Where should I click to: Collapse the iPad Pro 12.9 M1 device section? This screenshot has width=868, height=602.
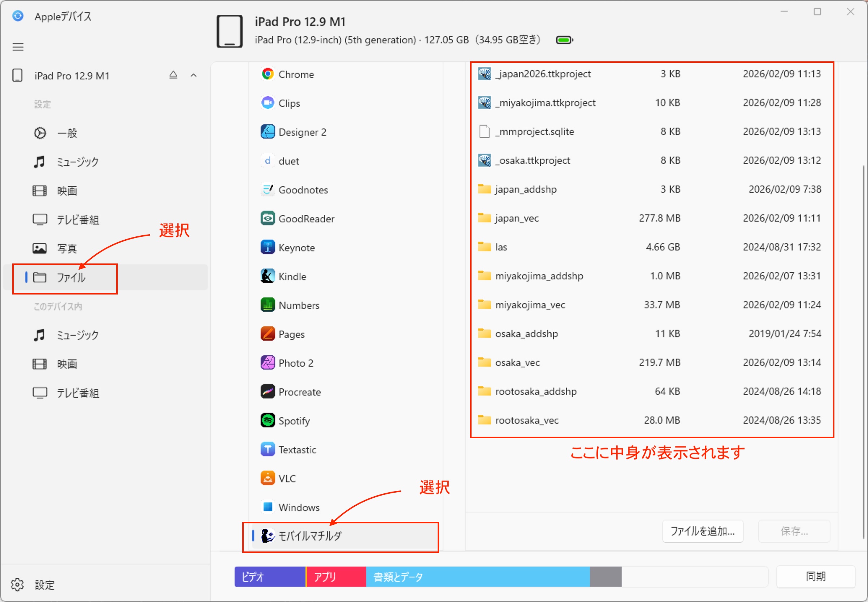[x=194, y=75]
